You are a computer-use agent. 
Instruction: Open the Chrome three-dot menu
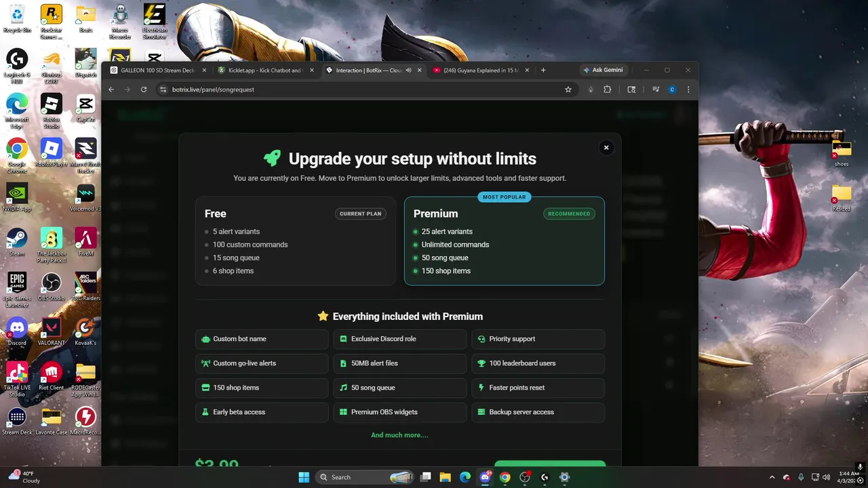(x=688, y=89)
